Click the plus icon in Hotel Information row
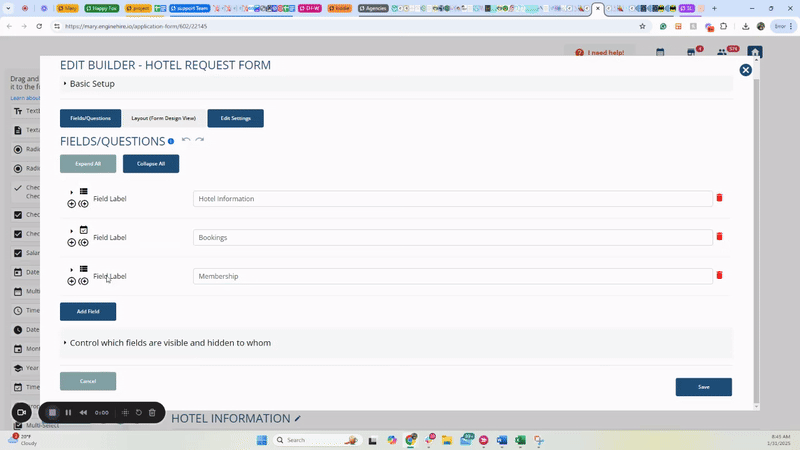Image resolution: width=800 pixels, height=450 pixels. (x=71, y=204)
